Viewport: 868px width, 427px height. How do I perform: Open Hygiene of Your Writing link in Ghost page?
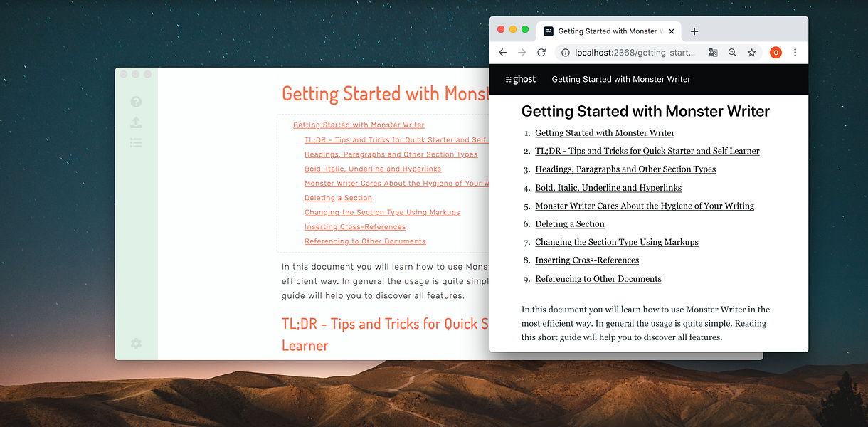645,206
